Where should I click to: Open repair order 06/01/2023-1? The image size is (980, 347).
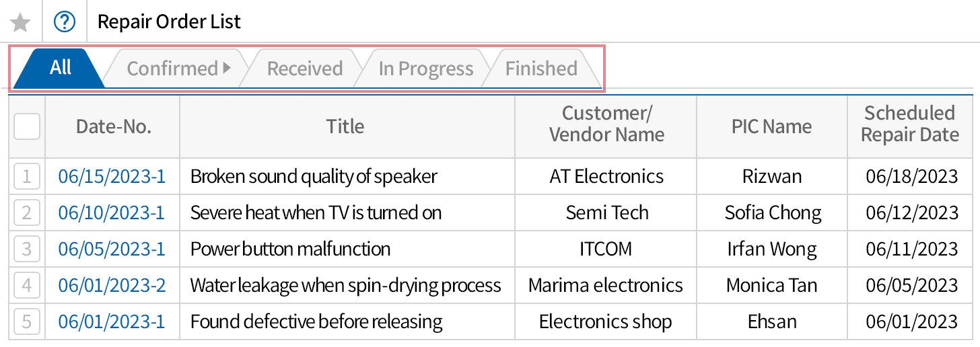click(x=112, y=321)
